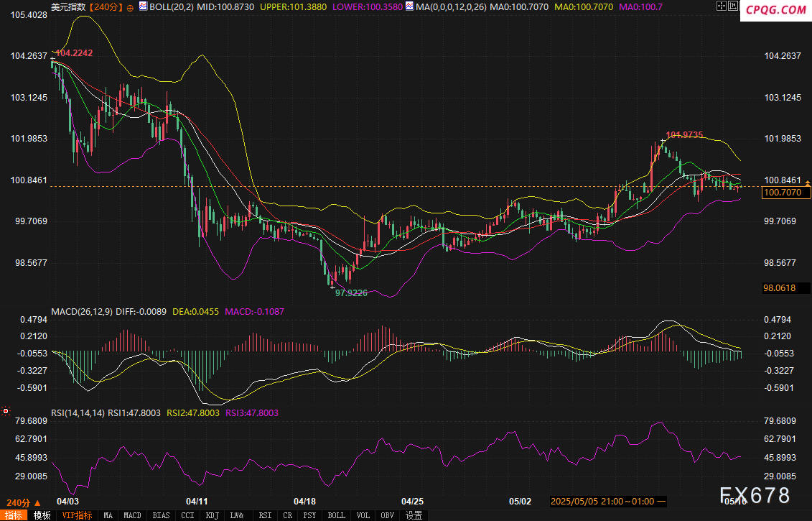
Task: Select the CCI indicator
Action: 187,515
